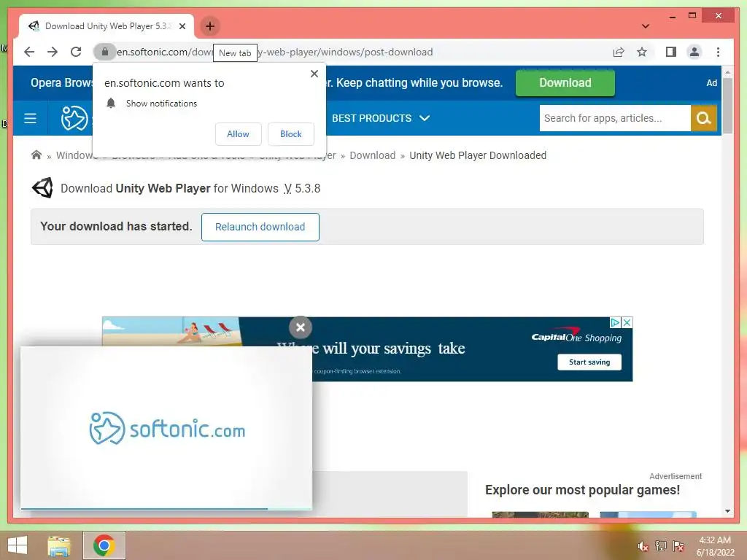Dismiss the notification permission popup
Image resolution: width=747 pixels, height=560 pixels.
click(314, 74)
